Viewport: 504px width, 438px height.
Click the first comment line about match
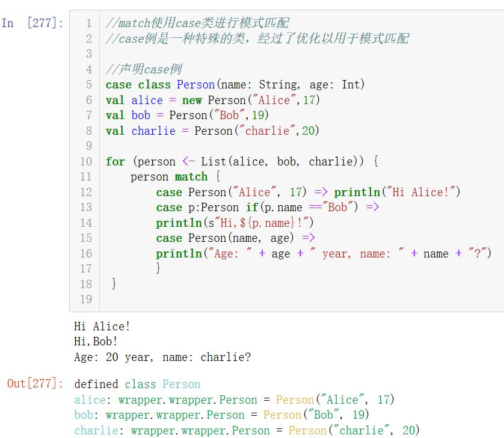197,23
